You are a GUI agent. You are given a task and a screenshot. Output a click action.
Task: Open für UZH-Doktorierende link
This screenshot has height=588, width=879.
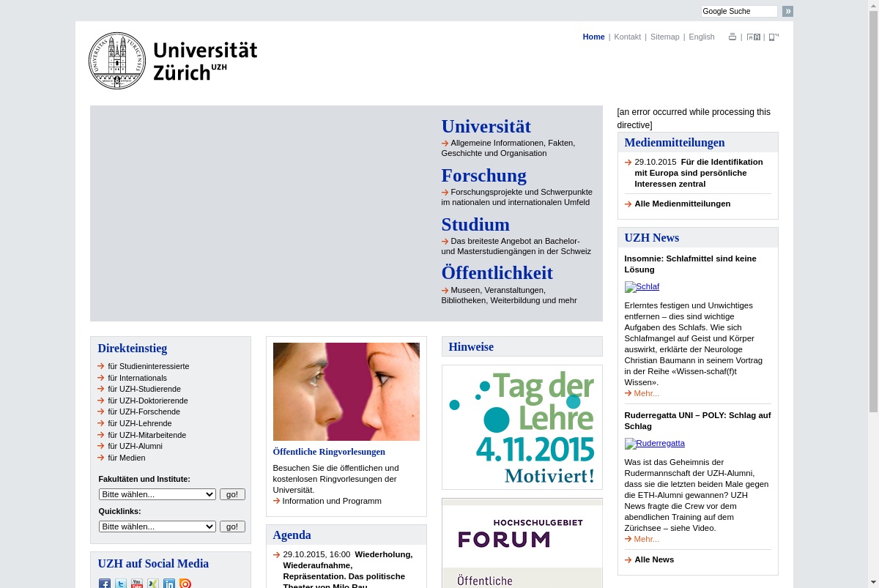point(148,401)
